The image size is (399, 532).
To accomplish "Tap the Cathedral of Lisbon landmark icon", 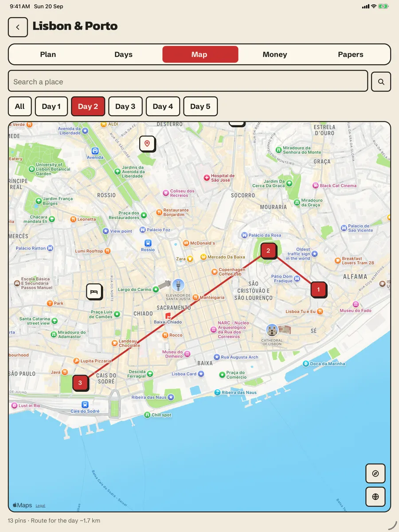I will coord(272,330).
